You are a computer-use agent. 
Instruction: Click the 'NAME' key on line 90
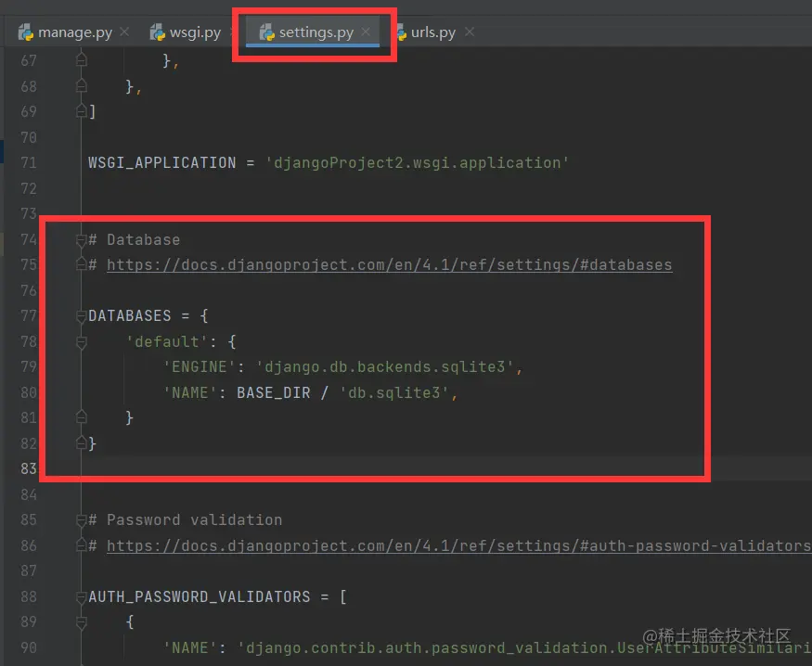(190, 647)
